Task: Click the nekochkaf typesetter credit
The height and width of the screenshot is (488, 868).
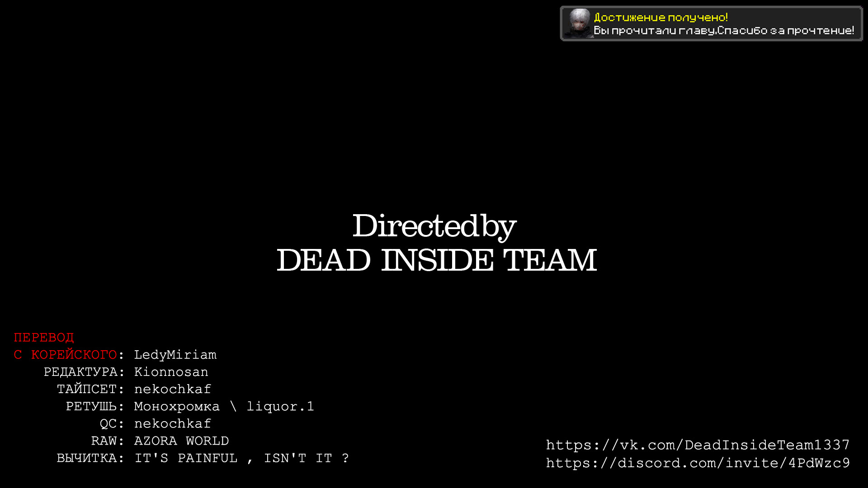Action: 172,389
